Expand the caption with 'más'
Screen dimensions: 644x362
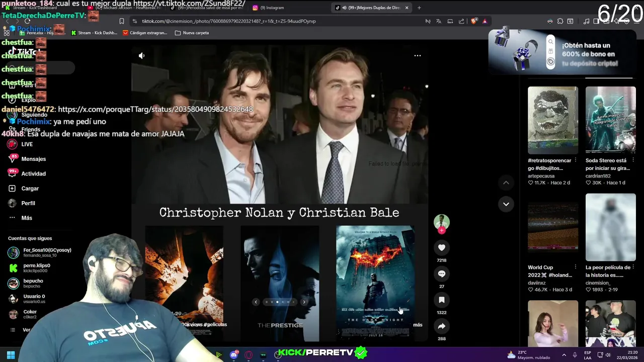418,325
